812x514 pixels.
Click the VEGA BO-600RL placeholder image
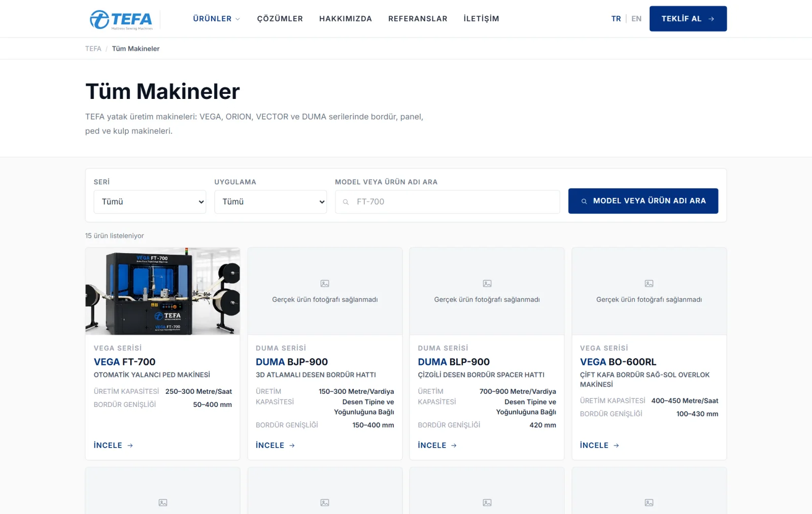649,291
